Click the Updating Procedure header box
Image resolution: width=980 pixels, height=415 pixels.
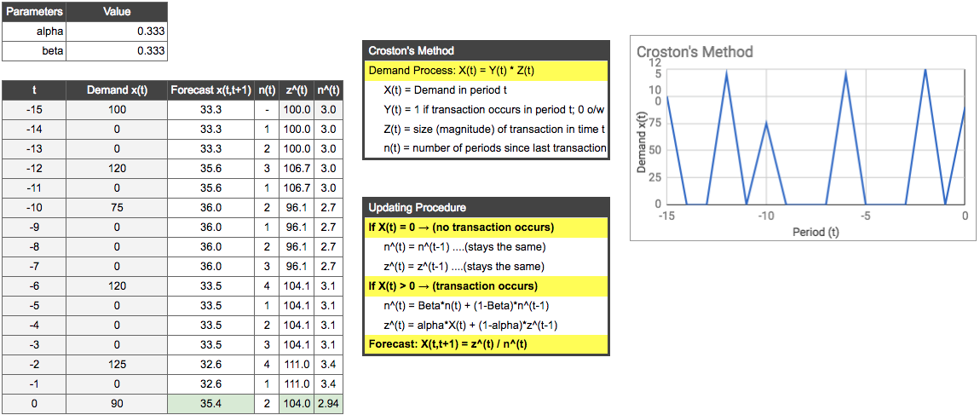tap(486, 207)
